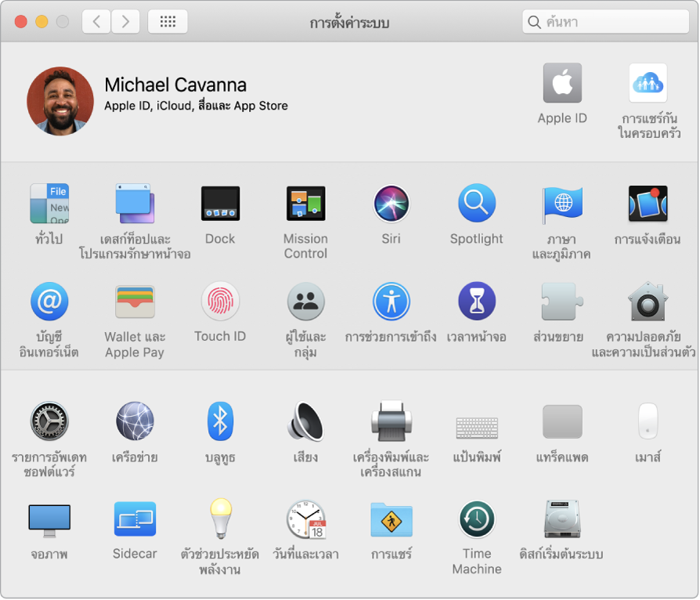
Task: Open the General (ทั่วไป) preferences pane
Action: point(49,204)
